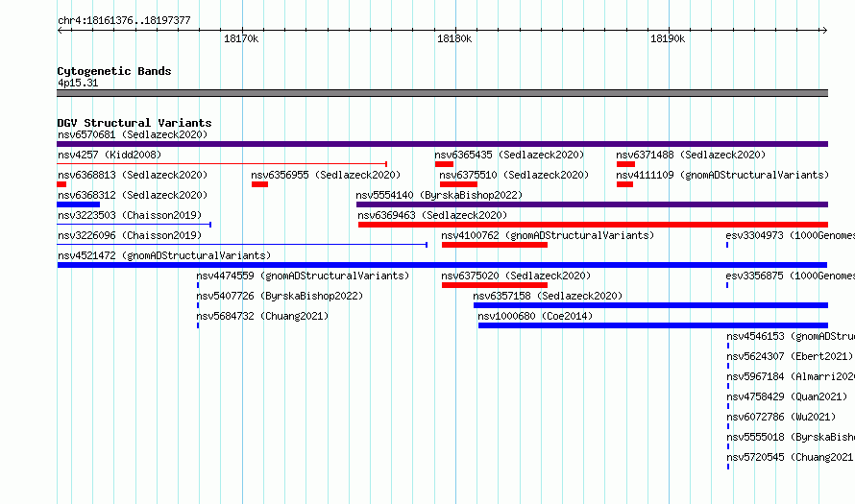The width and height of the screenshot is (855, 504).
Task: View details for nsv6375510 (Sedlazeck2020)
Action: pyautogui.click(x=514, y=175)
